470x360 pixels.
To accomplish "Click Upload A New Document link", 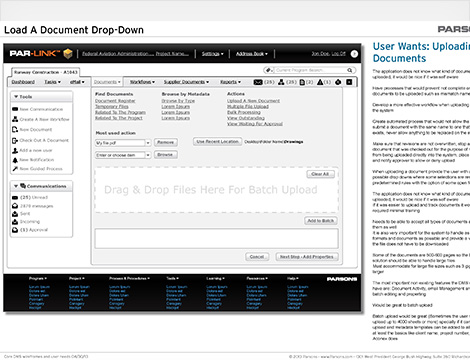I will (x=254, y=101).
